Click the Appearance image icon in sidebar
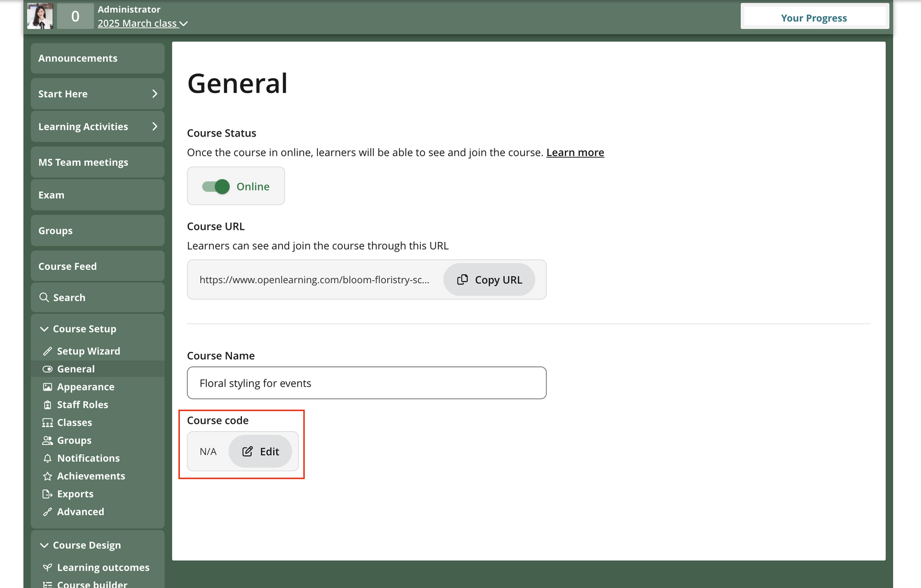The image size is (921, 588). click(48, 387)
